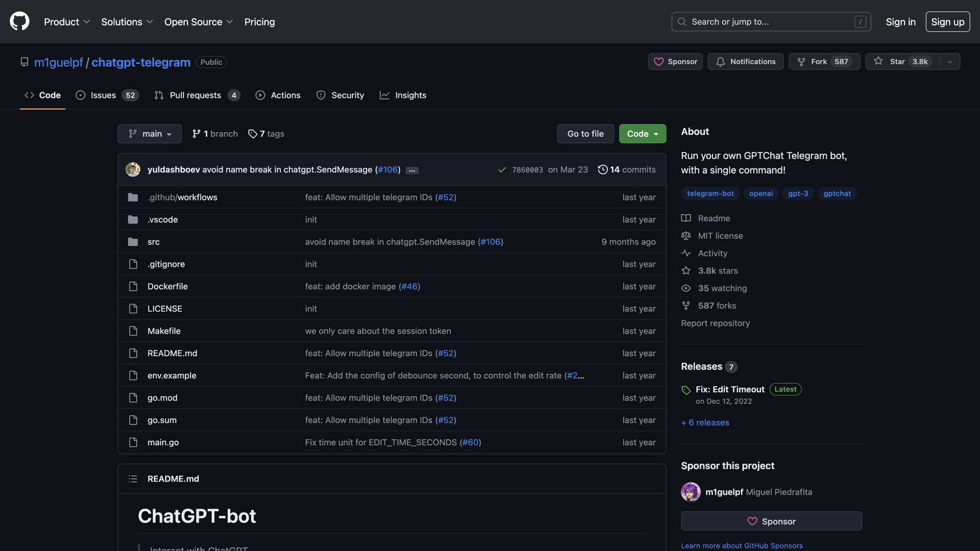Click the Sponsor button
This screenshot has height=551, width=980.
tap(675, 61)
